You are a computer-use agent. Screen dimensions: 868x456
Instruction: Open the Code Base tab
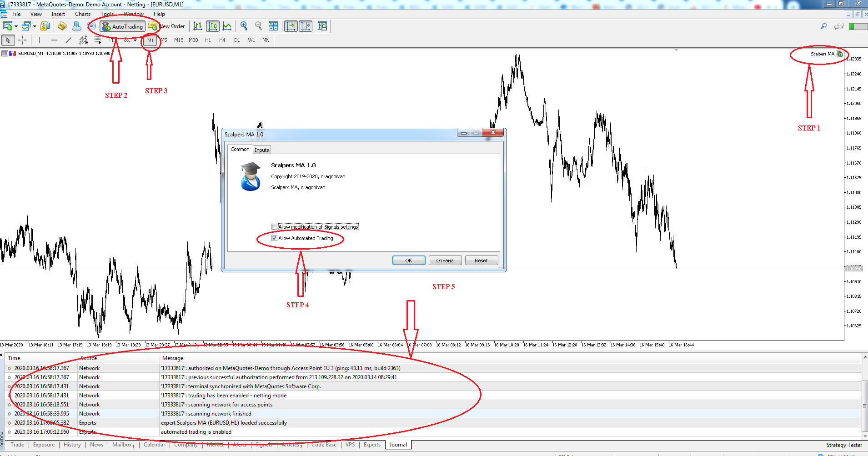(324, 445)
